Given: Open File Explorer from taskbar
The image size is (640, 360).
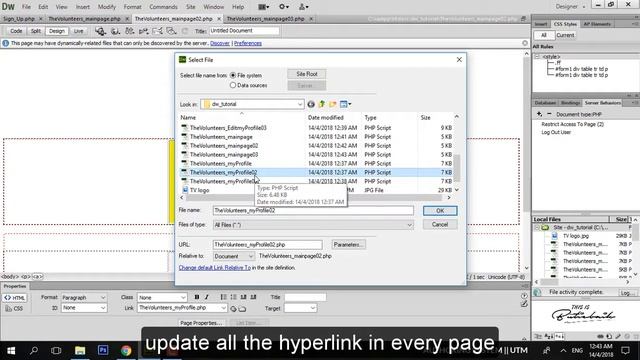Looking at the screenshot, I should [80, 350].
